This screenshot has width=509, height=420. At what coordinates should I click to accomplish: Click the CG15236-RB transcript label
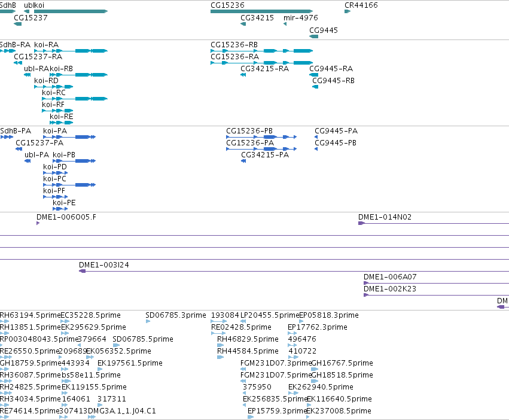pyautogui.click(x=234, y=45)
